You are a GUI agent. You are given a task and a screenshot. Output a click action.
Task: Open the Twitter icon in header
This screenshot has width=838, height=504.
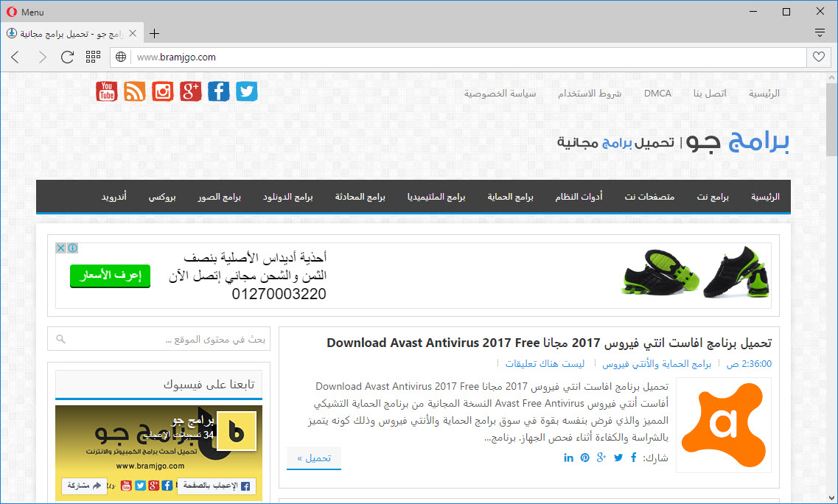(247, 91)
